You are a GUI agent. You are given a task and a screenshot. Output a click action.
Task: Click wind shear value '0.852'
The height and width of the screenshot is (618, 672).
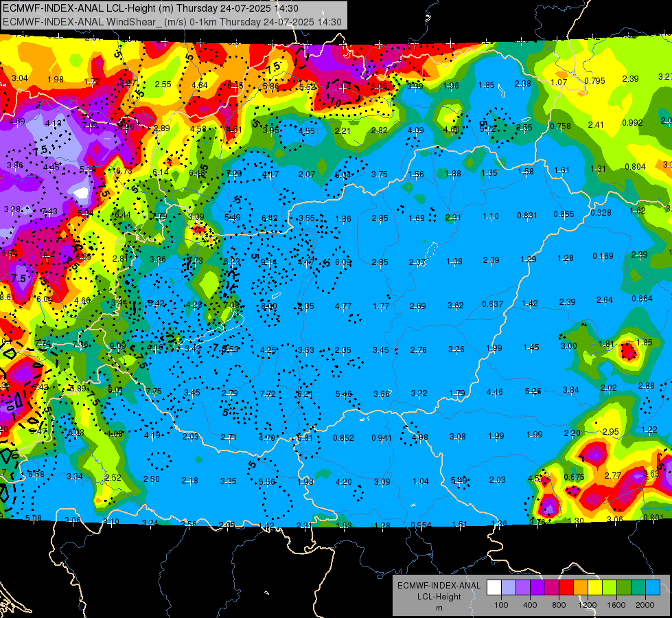tap(344, 438)
